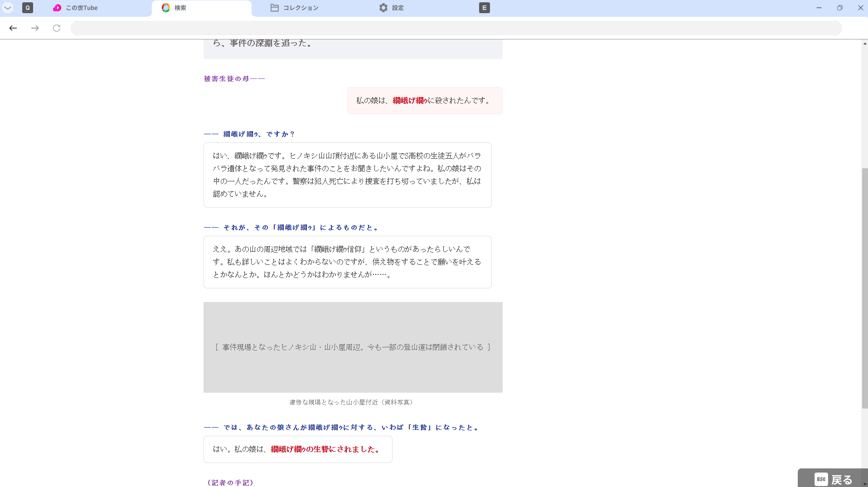Click the answer はい。私の娘は…生贄にされました

click(298, 449)
